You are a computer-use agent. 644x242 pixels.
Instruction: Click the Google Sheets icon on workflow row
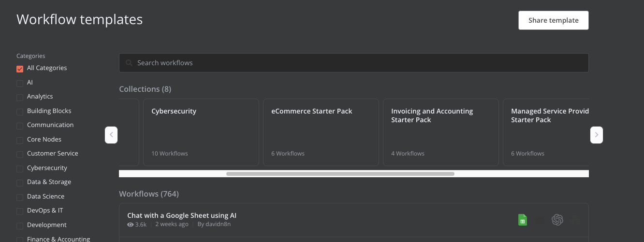pos(522,220)
